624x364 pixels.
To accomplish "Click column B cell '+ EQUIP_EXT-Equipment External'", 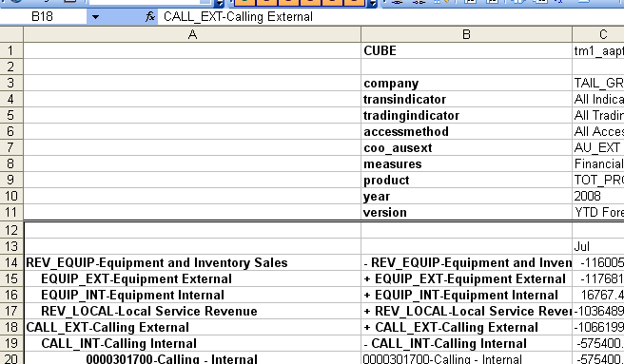I will [466, 278].
